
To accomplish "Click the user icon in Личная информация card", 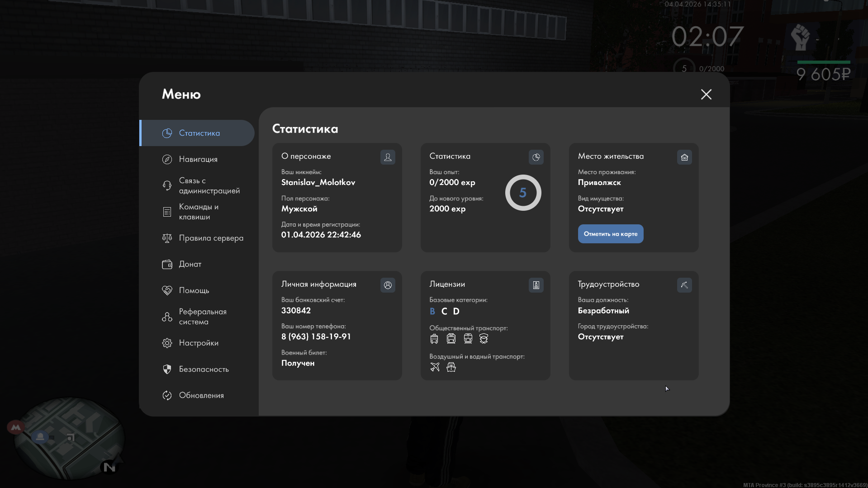I will click(x=388, y=285).
